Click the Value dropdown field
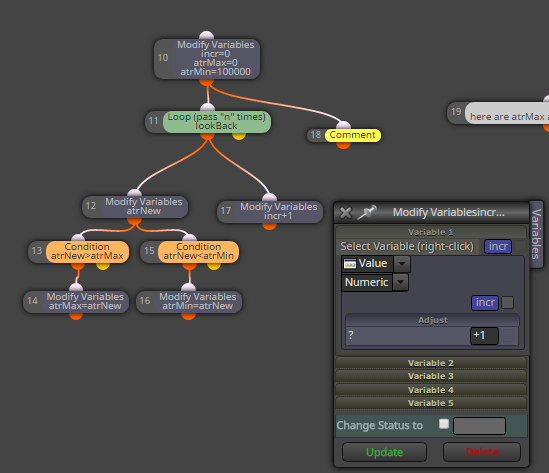The image size is (549, 473). click(x=367, y=264)
